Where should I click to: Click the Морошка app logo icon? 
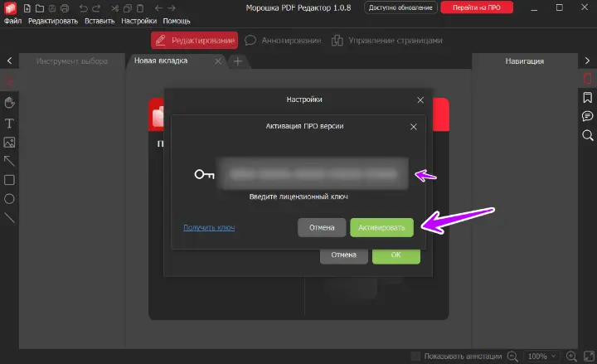[x=10, y=8]
